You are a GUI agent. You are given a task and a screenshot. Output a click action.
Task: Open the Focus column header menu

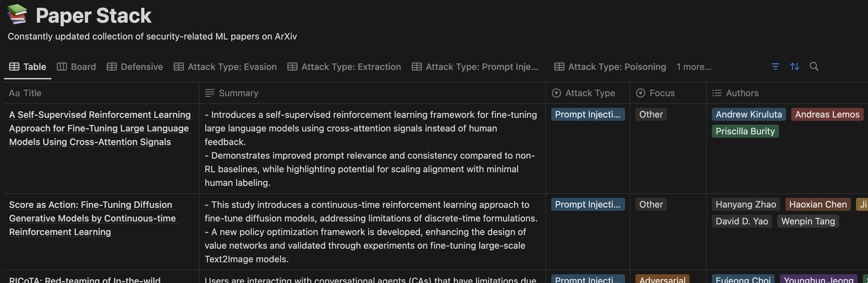point(661,93)
